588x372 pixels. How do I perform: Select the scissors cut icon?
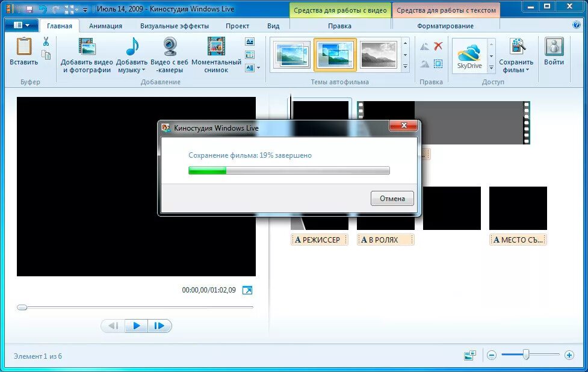pos(46,42)
